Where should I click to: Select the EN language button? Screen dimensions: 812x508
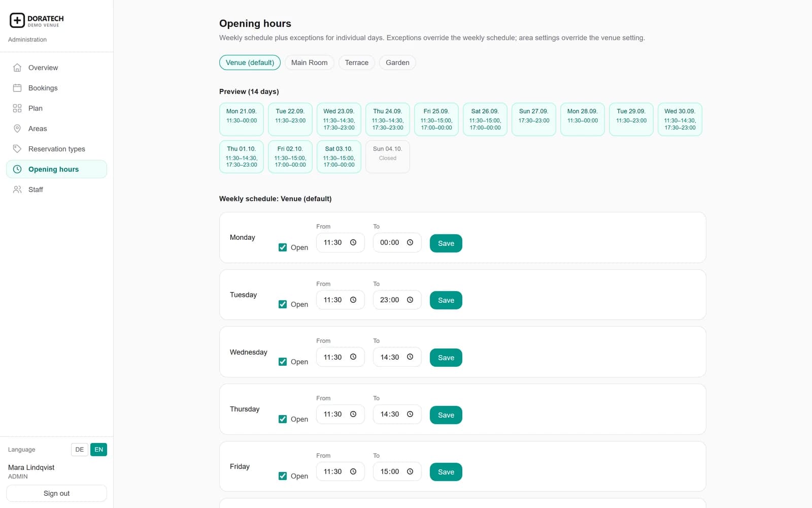pyautogui.click(x=99, y=450)
